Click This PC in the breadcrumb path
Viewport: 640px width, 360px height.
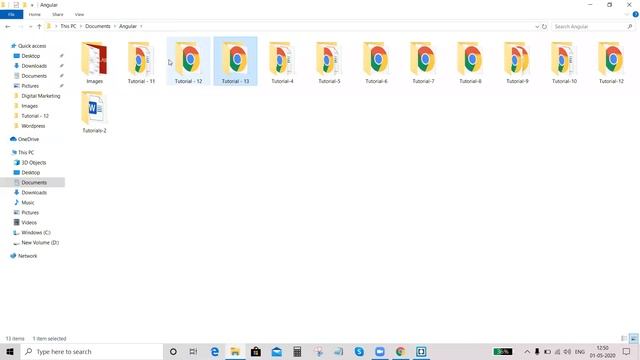(68, 26)
